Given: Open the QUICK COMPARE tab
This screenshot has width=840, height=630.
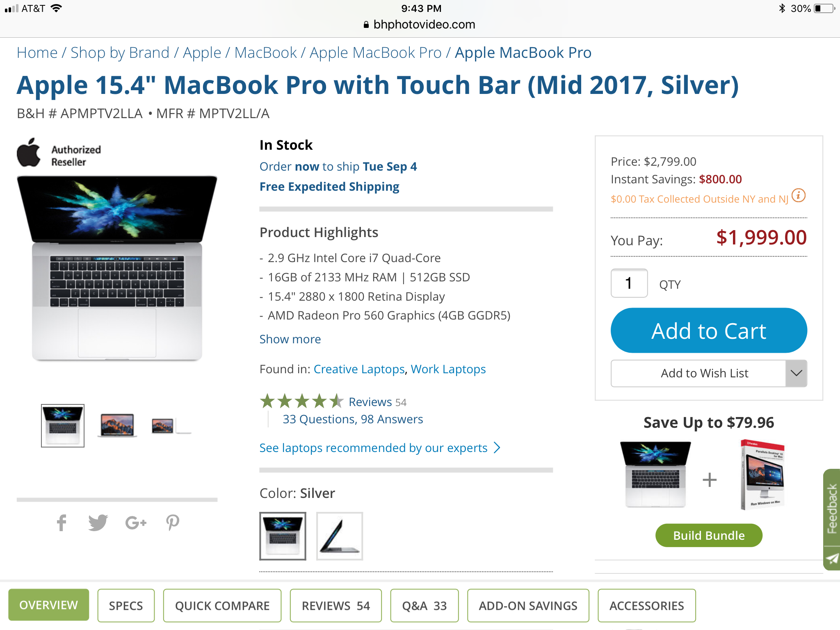Looking at the screenshot, I should pyautogui.click(x=222, y=605).
